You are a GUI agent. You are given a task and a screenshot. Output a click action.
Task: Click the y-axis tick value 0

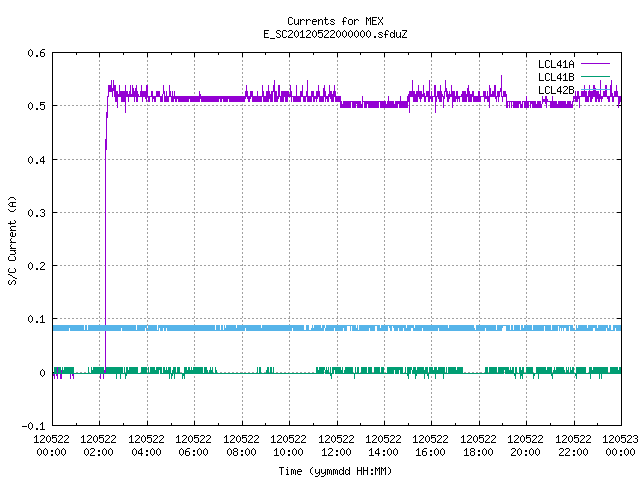(42, 373)
